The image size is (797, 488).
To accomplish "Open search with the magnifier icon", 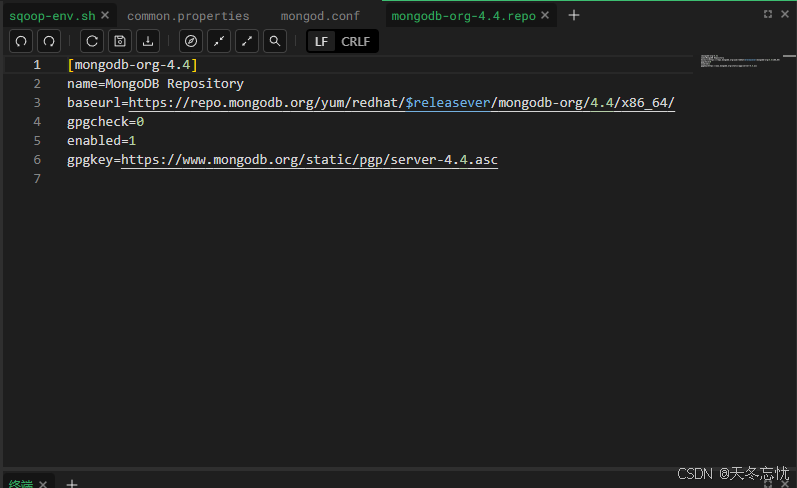I will 275,41.
